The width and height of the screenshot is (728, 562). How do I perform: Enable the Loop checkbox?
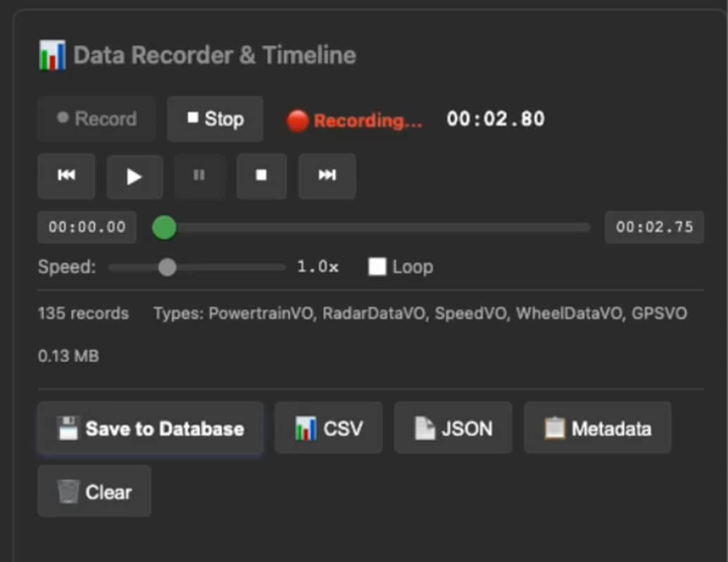click(x=377, y=267)
